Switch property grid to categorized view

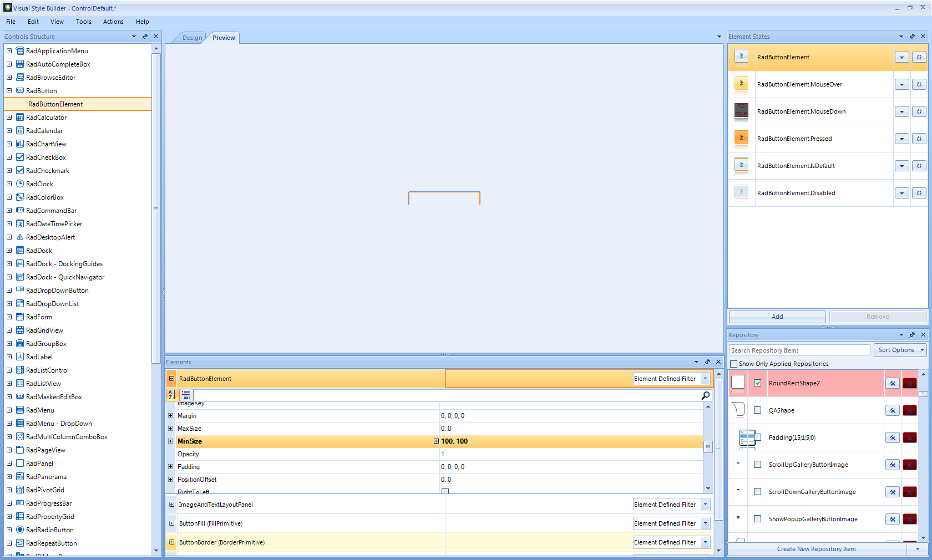coord(186,395)
